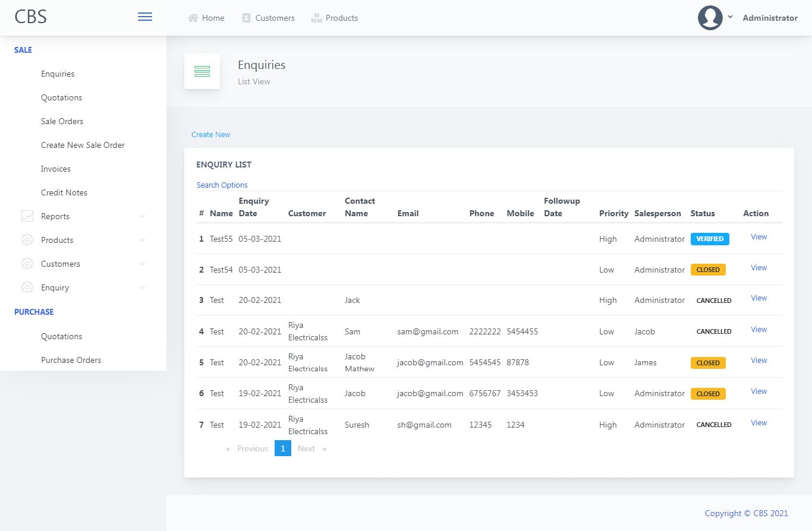Click the Administrator user avatar

pyautogui.click(x=710, y=18)
